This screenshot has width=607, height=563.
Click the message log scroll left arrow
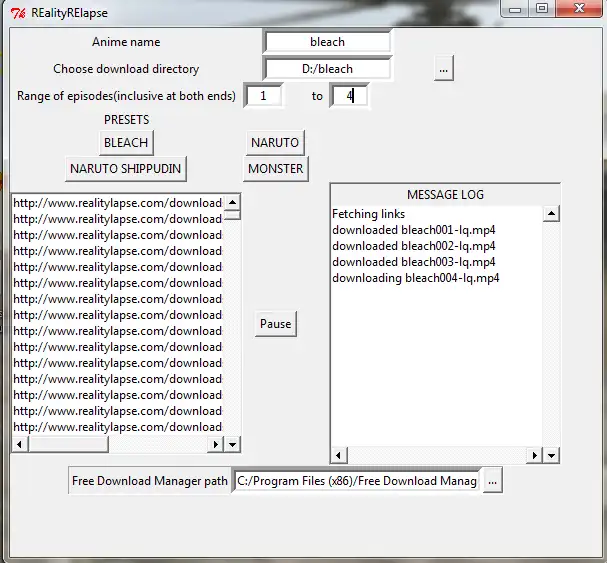(x=339, y=455)
